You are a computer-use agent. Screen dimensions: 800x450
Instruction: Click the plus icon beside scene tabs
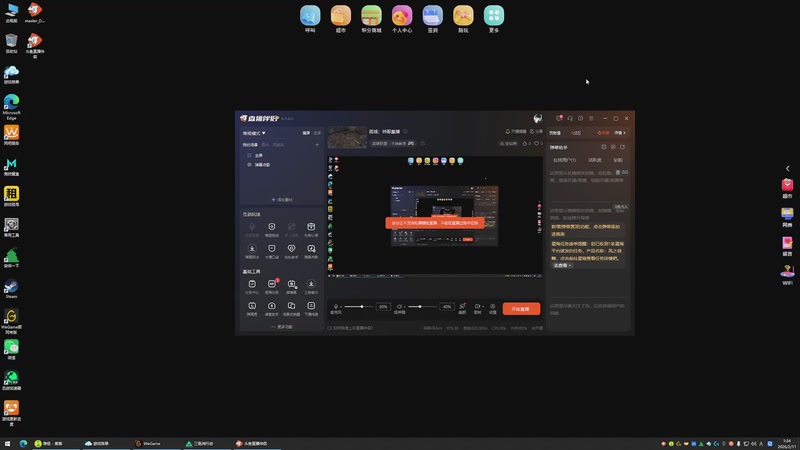(317, 145)
